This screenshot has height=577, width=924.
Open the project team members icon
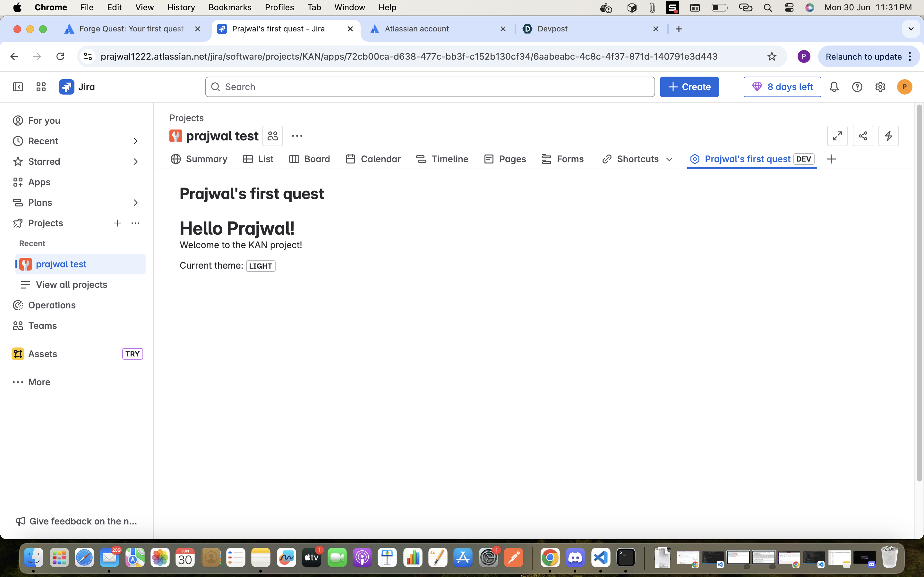pos(273,136)
